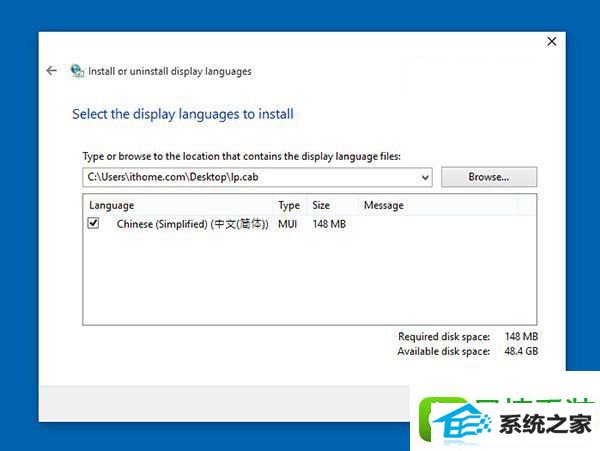Click the 'Type or browse to the location' instruction
This screenshot has height=451, width=600.
pos(242,156)
